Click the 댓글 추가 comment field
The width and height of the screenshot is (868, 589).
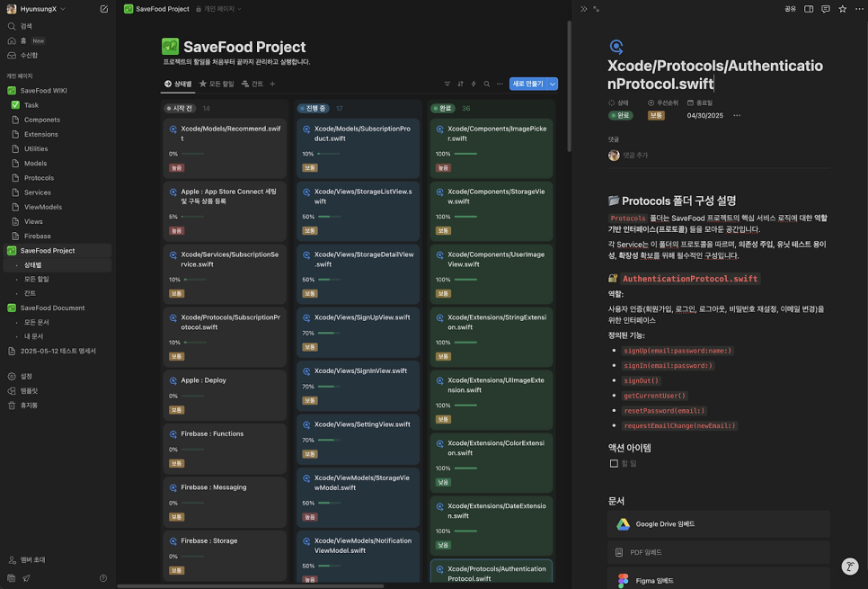coord(635,156)
